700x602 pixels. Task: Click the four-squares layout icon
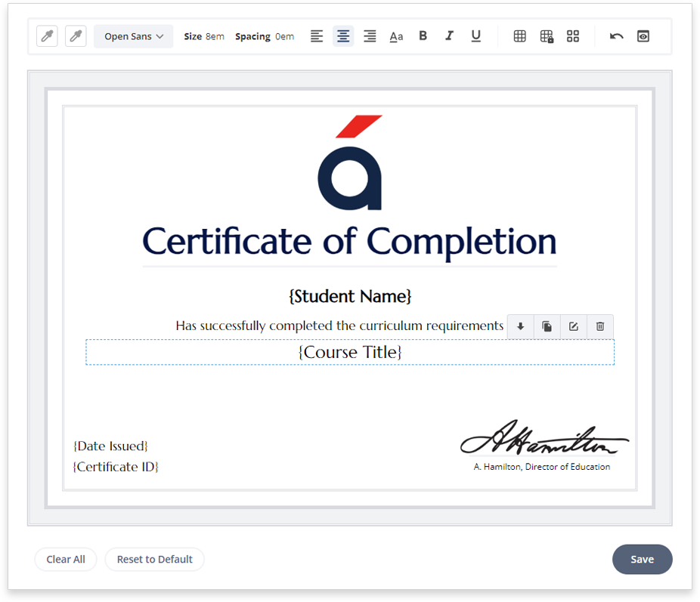(572, 36)
